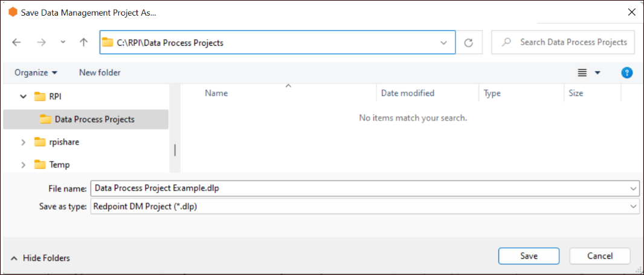Refresh the current folder view
644x275 pixels.
(468, 43)
